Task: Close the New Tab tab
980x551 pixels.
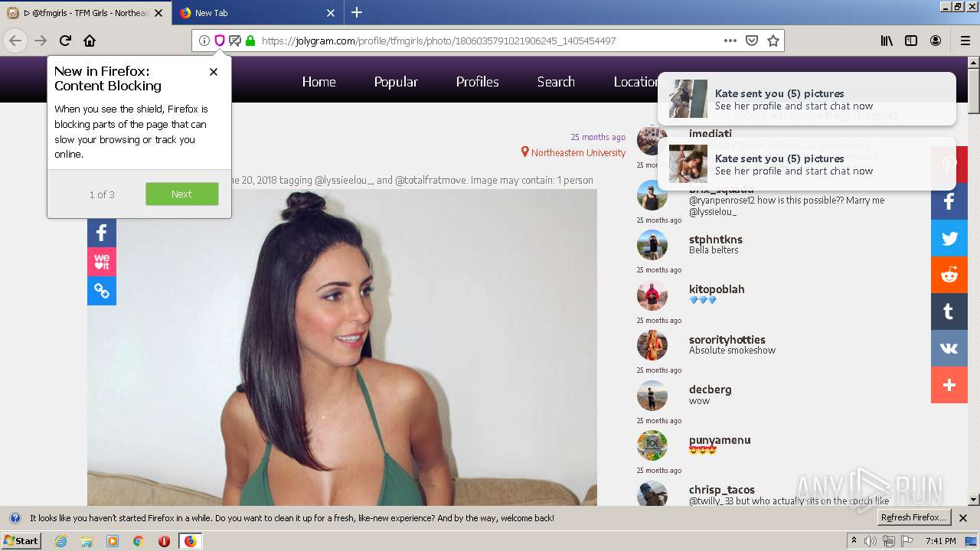Action: tap(331, 13)
